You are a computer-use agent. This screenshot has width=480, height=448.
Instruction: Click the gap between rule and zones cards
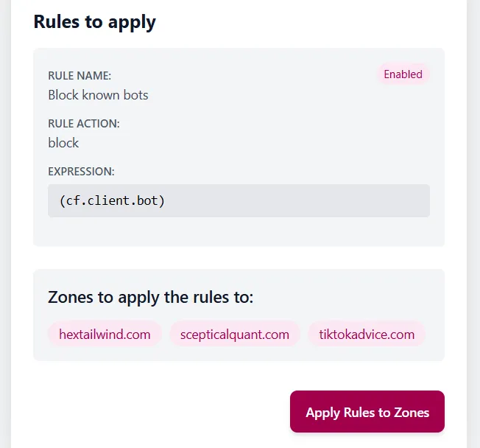point(239,257)
